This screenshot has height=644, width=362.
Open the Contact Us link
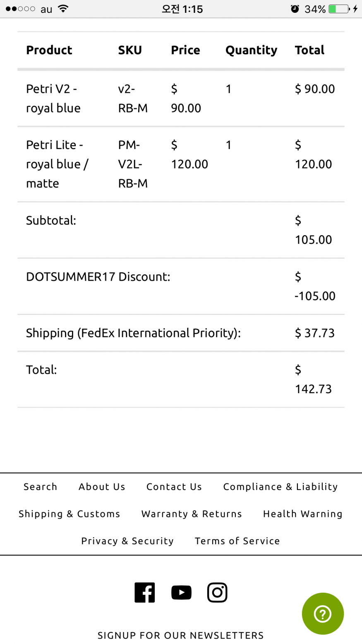(x=174, y=487)
